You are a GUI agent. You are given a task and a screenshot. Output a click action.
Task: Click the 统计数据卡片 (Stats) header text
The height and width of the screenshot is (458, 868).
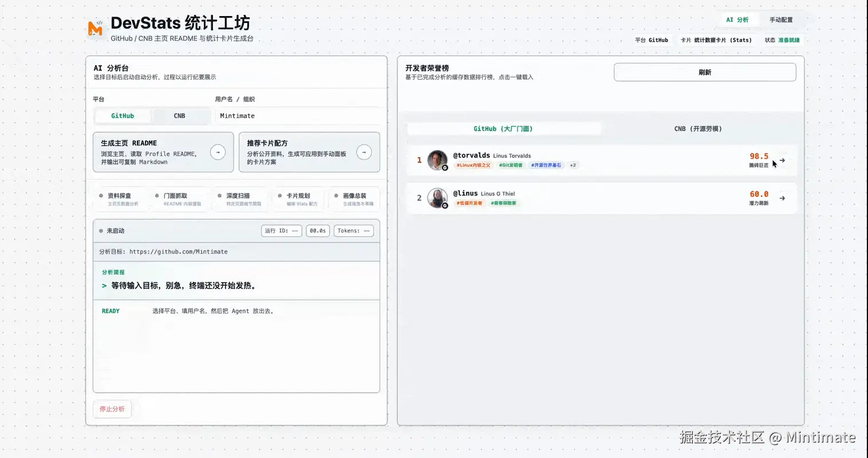(723, 40)
